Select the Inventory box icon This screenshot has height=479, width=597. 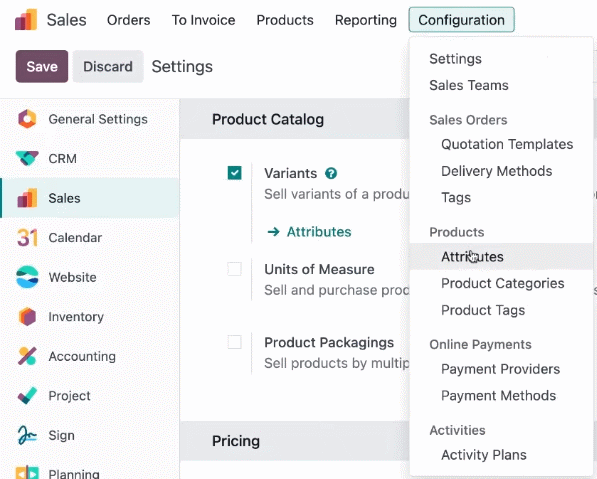click(x=27, y=316)
